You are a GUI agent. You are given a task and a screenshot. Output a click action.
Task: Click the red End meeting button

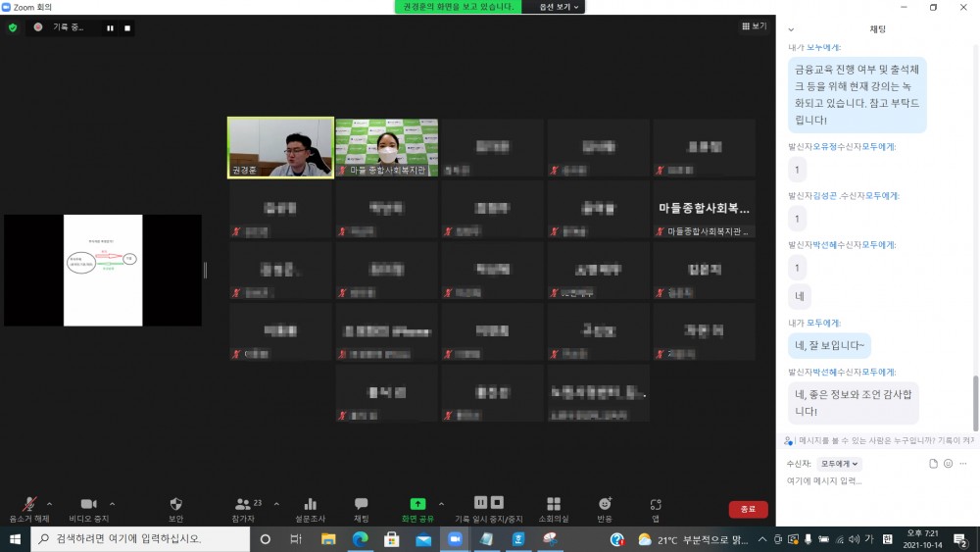coord(748,509)
